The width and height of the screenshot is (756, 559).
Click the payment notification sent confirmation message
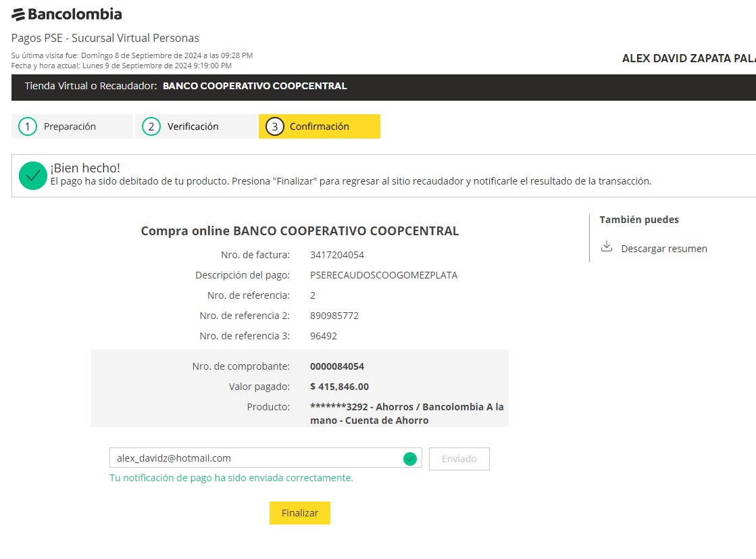(x=231, y=478)
